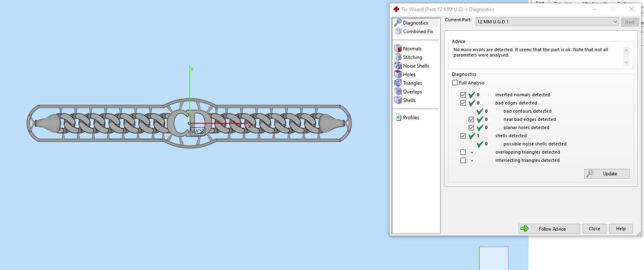Open the Current Part dropdown
The width and height of the screenshot is (644, 270).
pos(547,22)
